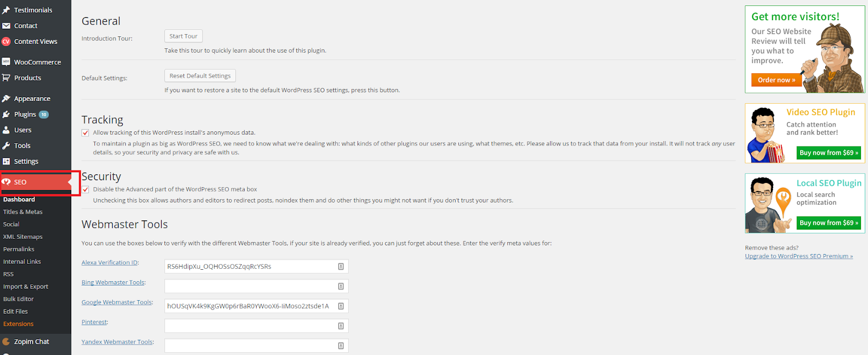
Task: Click the Appearance brush icon
Action: pyautogui.click(x=6, y=98)
